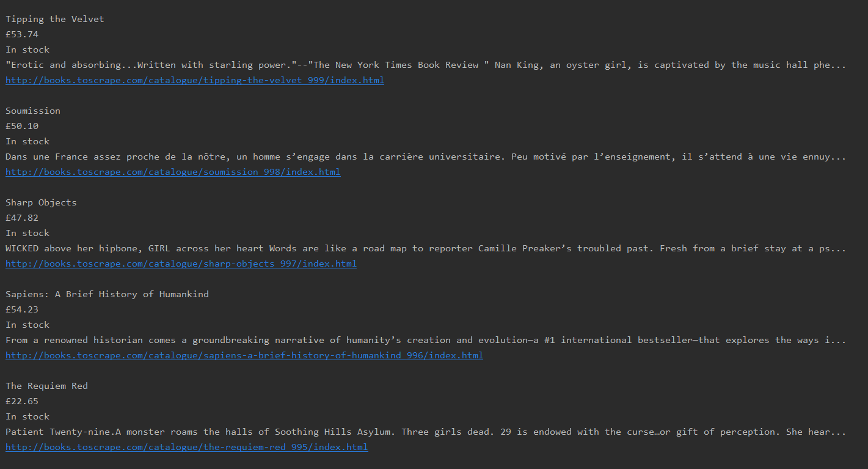The image size is (868, 469).
Task: Click the "Patient Twenty-nine" description line
Action: pos(426,432)
